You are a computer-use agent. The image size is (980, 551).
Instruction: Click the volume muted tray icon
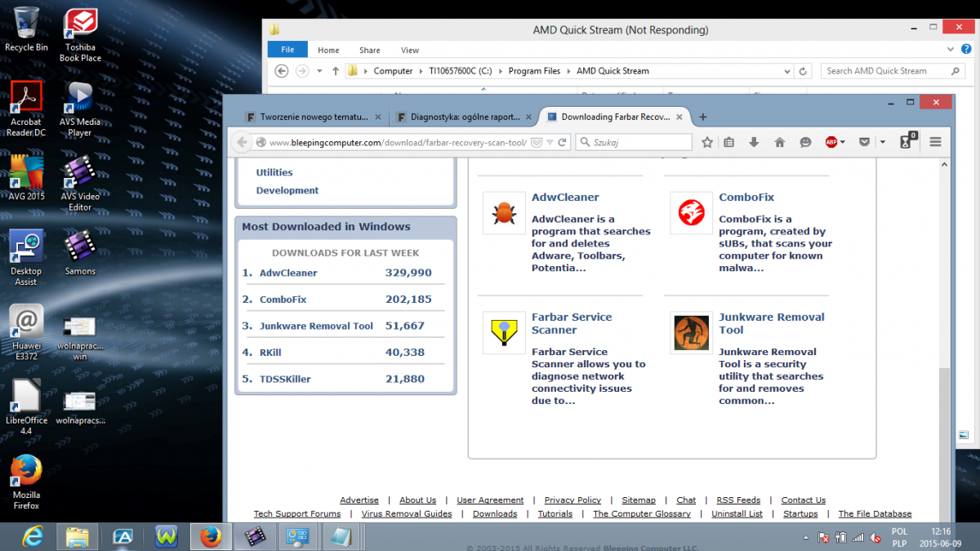[875, 537]
